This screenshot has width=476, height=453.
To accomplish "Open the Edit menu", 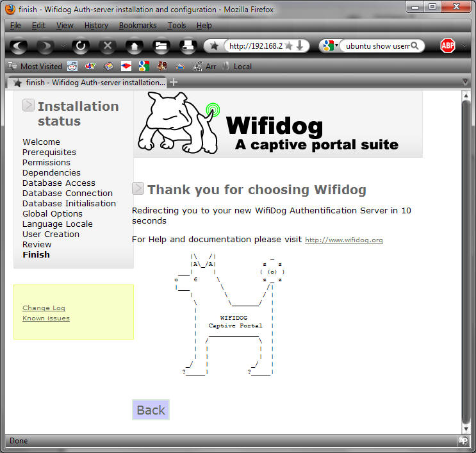I will (x=38, y=26).
